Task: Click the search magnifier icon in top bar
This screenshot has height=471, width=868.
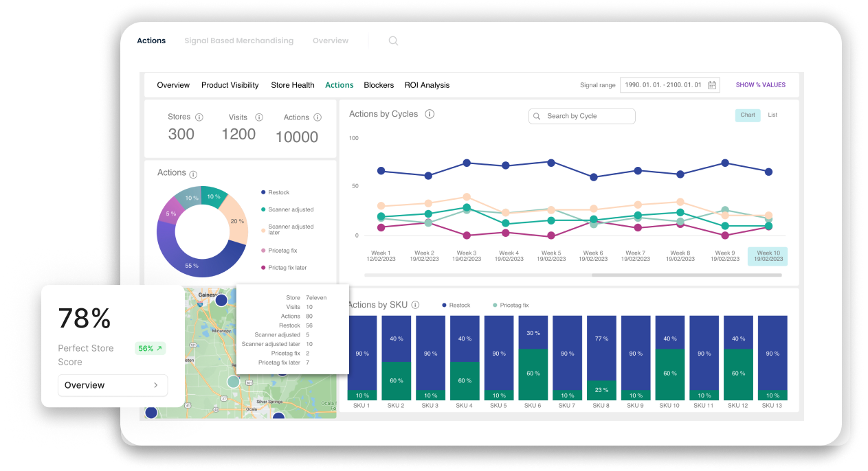Action: [x=393, y=41]
